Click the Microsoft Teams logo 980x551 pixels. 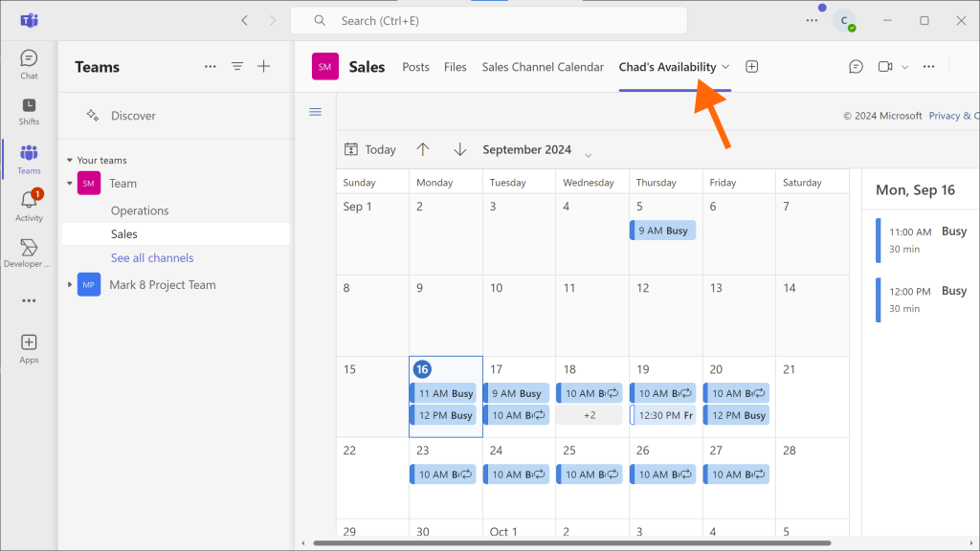tap(29, 21)
